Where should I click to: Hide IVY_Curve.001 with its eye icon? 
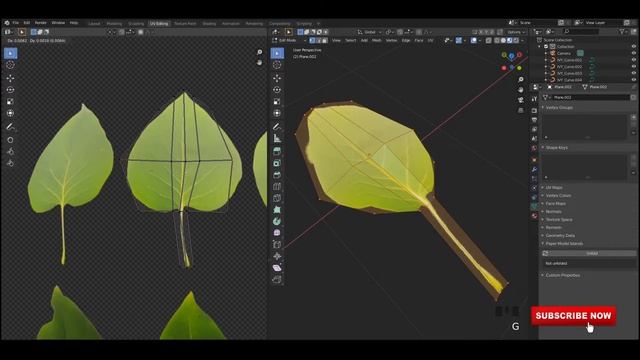pos(633,60)
